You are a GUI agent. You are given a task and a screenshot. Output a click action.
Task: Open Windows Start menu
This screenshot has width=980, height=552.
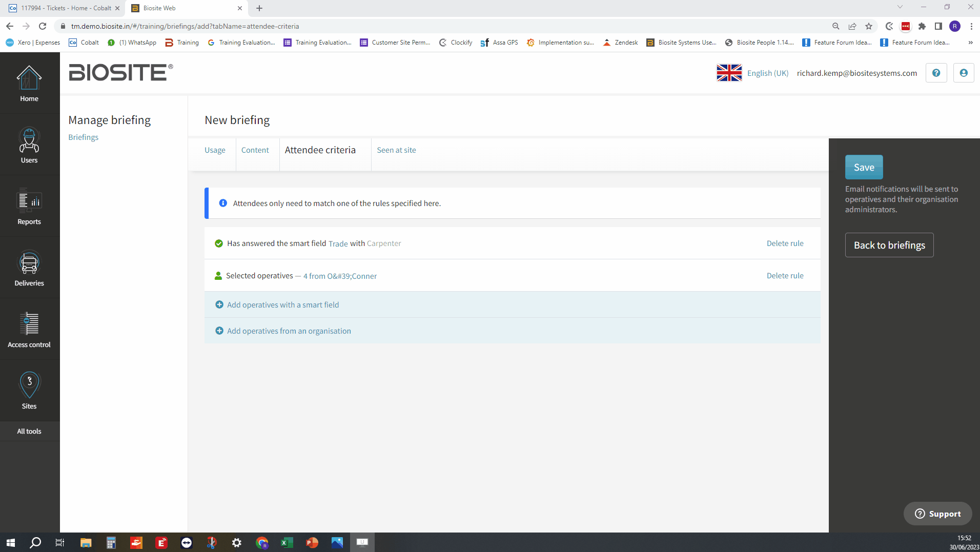(x=10, y=542)
